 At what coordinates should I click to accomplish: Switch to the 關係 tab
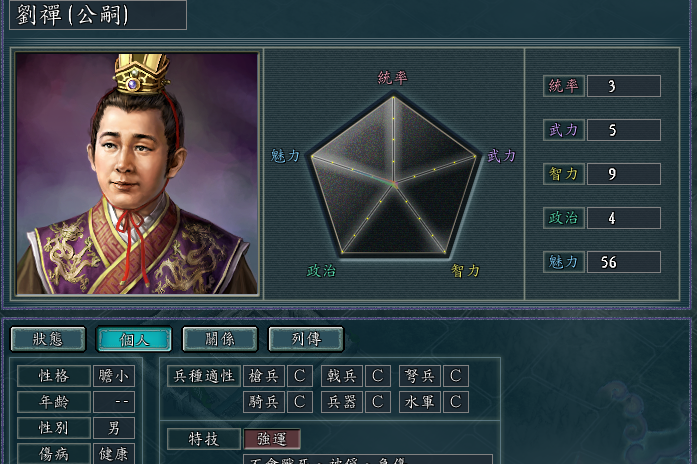tap(220, 339)
